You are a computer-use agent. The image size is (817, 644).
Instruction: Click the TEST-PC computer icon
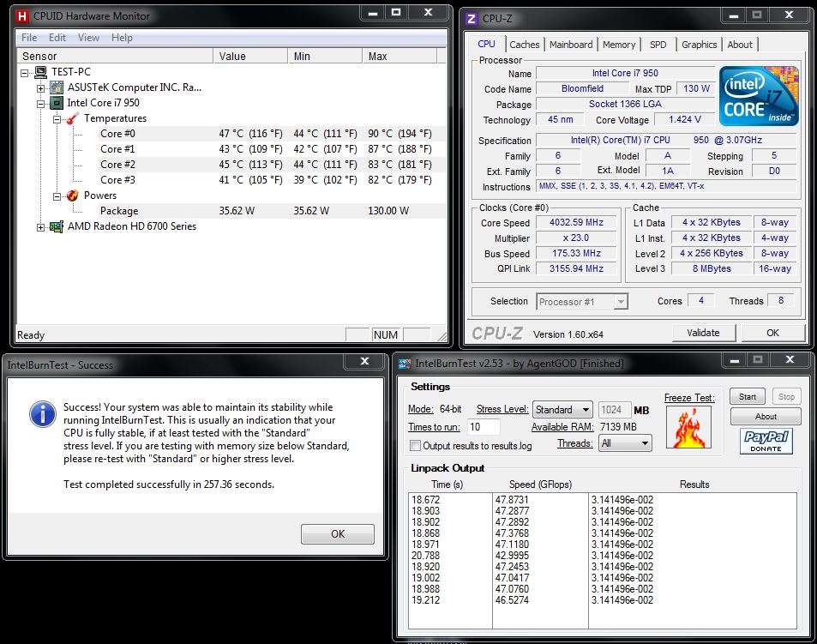40,72
